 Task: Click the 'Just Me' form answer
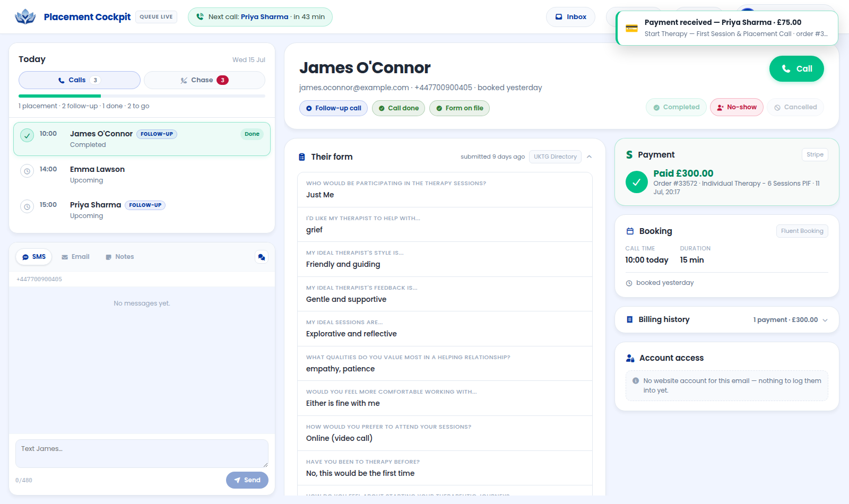click(320, 195)
